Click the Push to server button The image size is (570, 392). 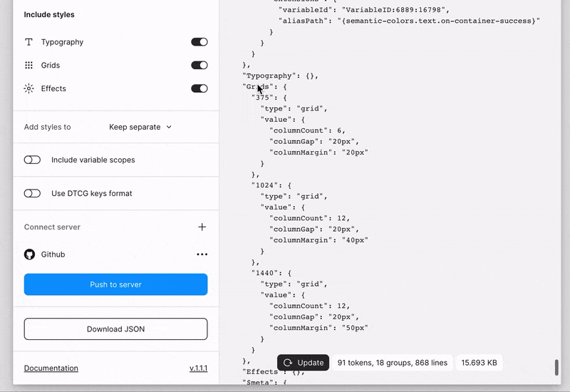(x=115, y=284)
